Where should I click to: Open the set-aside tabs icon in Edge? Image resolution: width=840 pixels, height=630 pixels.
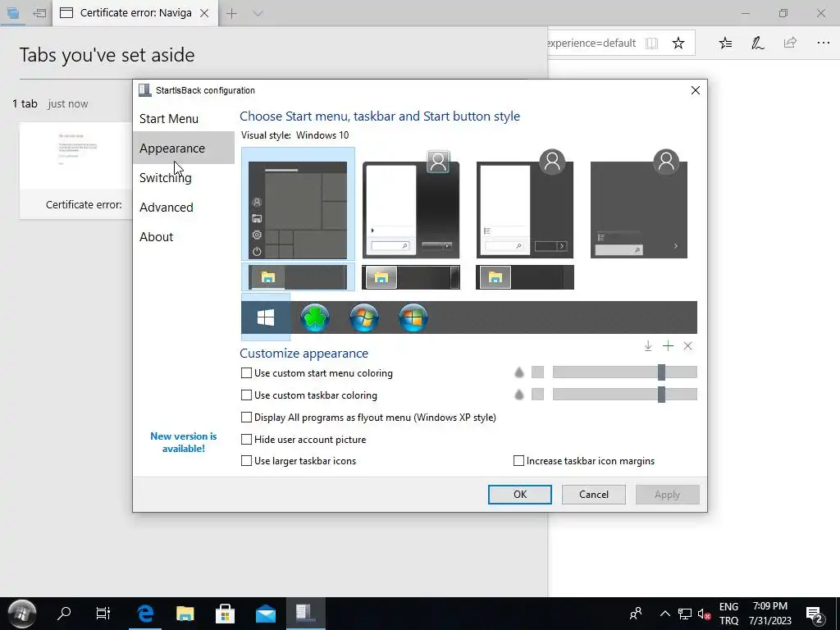pos(13,13)
